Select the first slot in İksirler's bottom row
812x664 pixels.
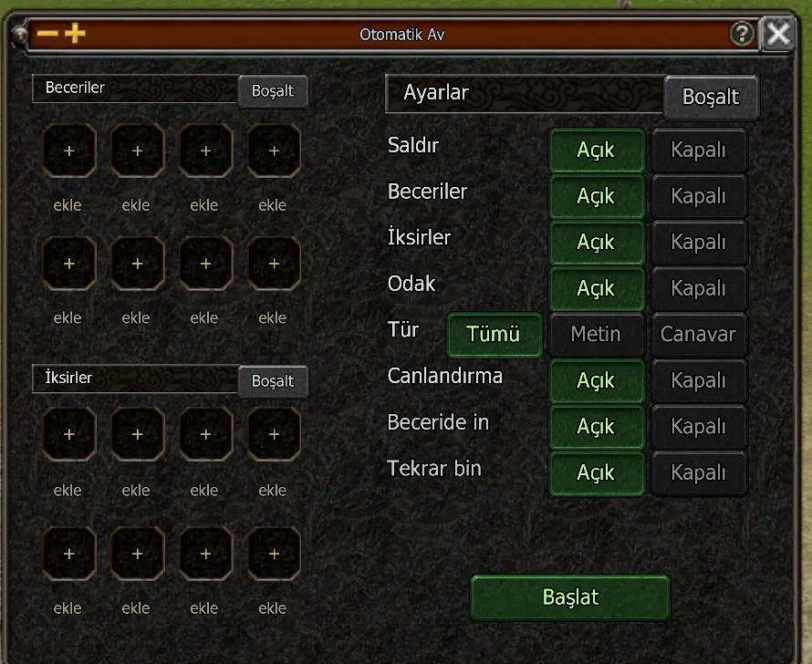[68, 554]
